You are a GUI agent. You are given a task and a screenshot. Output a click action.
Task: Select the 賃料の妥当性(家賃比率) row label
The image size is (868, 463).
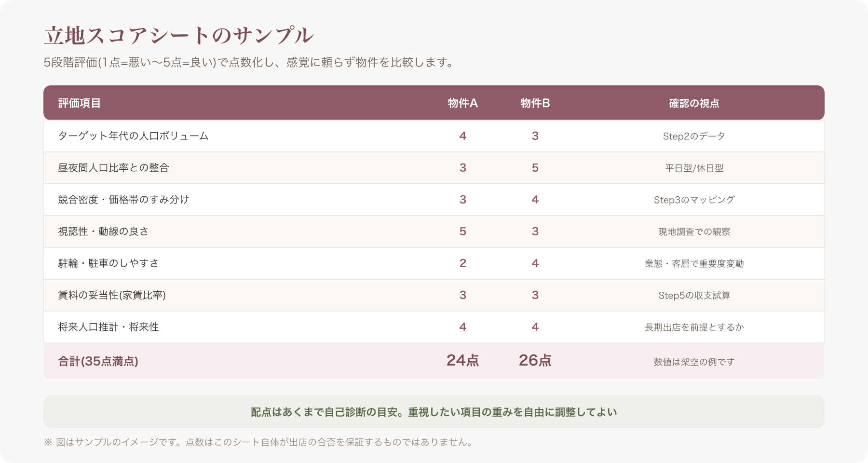pos(112,295)
